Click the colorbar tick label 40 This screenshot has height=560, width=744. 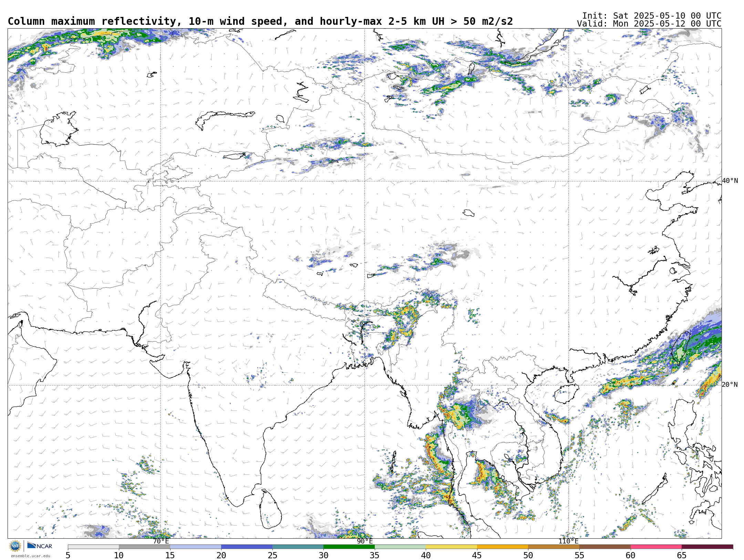(426, 556)
